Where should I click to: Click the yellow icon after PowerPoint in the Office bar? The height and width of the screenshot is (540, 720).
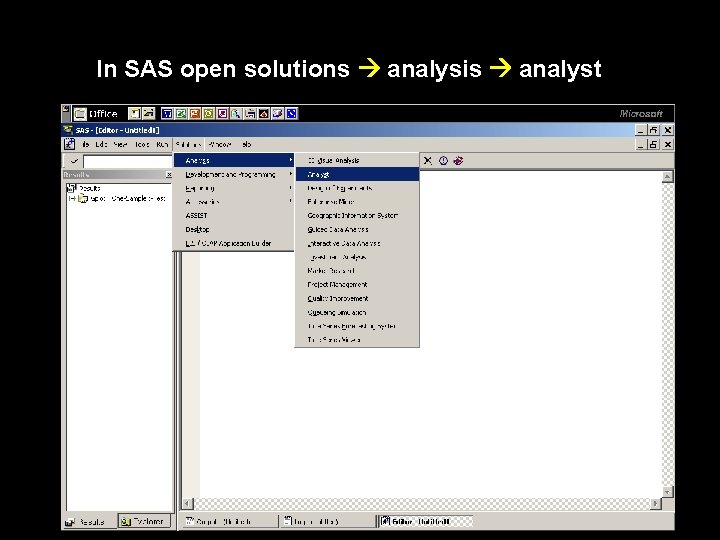click(x=208, y=113)
